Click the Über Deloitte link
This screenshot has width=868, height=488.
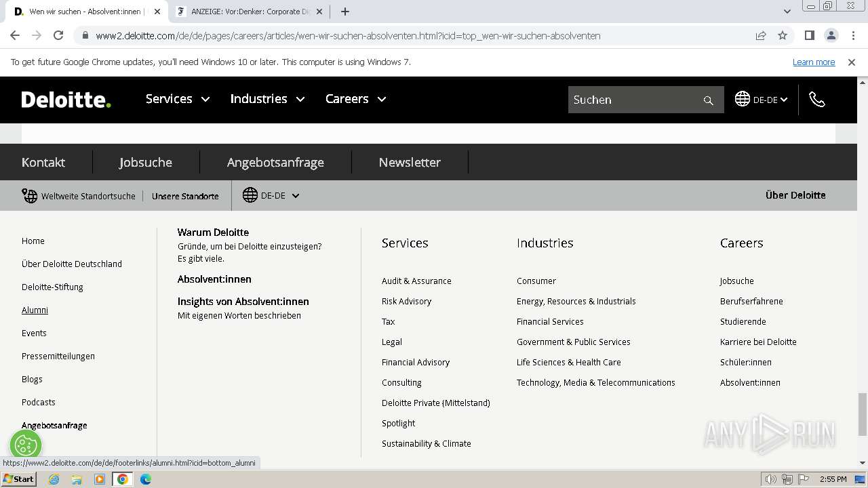795,195
